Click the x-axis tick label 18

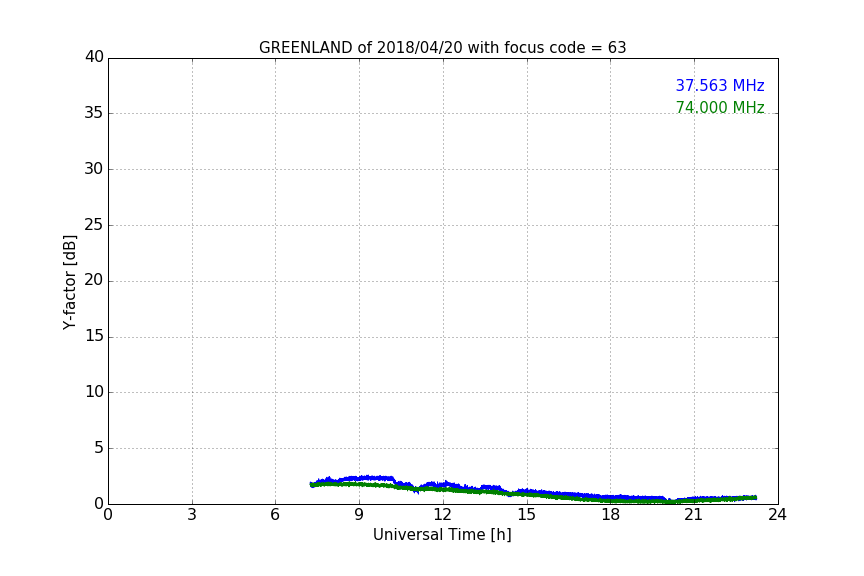click(x=610, y=515)
